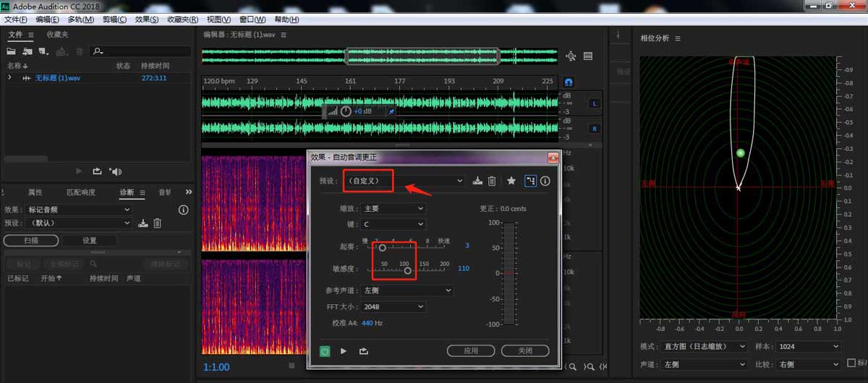The width and height of the screenshot is (868, 383).
Task: Toggle the left channel L button
Action: click(595, 103)
